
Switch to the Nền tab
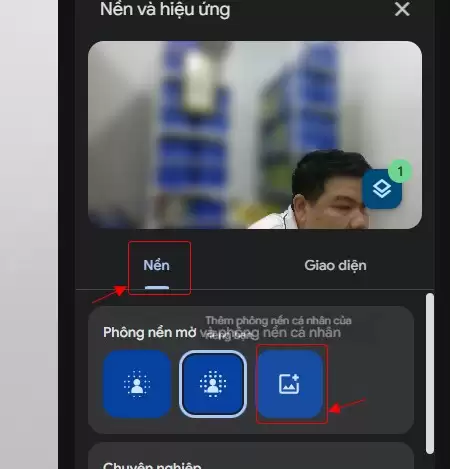pos(157,266)
